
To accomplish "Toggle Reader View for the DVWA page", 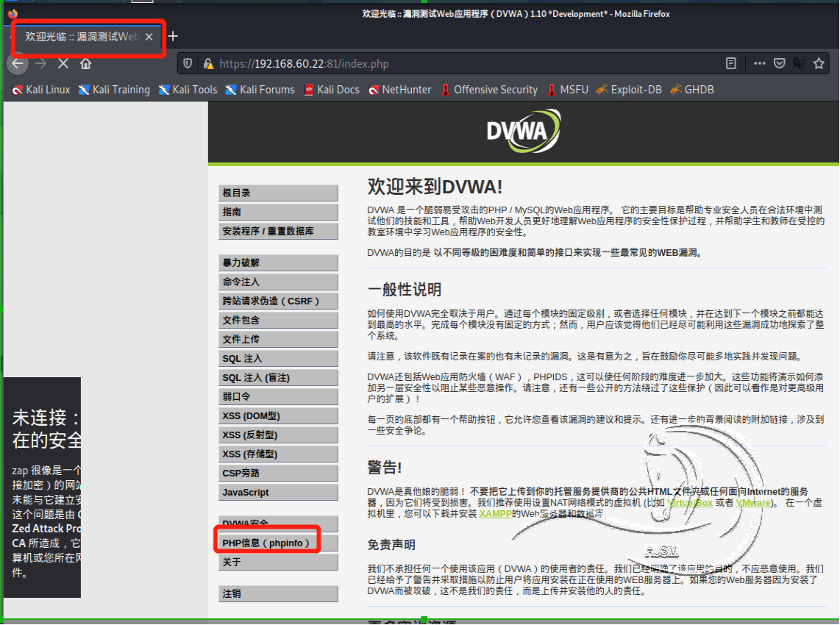I will pos(730,64).
